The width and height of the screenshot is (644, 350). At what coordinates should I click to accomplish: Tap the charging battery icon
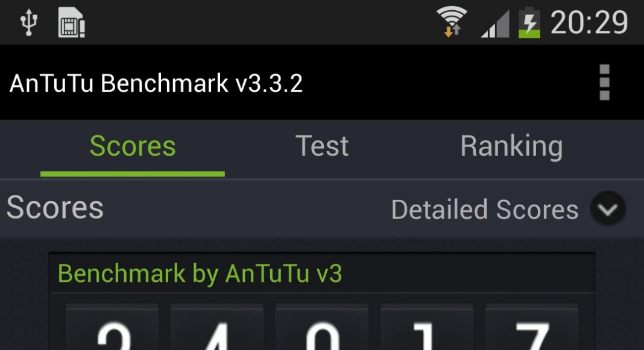click(x=529, y=22)
